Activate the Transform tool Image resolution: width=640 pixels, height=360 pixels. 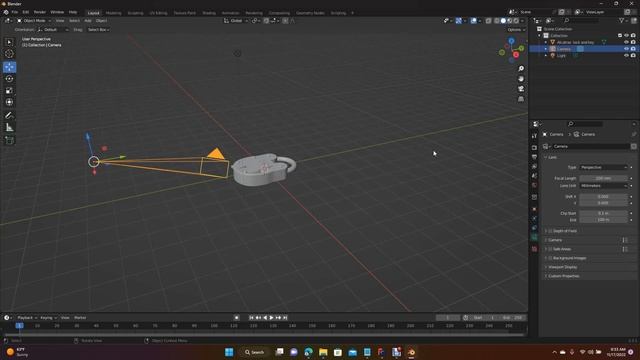coord(9,102)
